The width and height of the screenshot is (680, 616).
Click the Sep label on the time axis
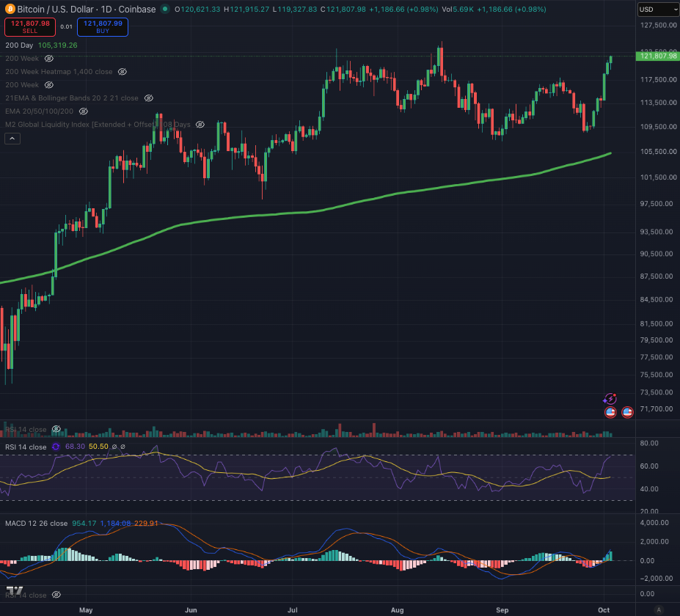pyautogui.click(x=502, y=610)
